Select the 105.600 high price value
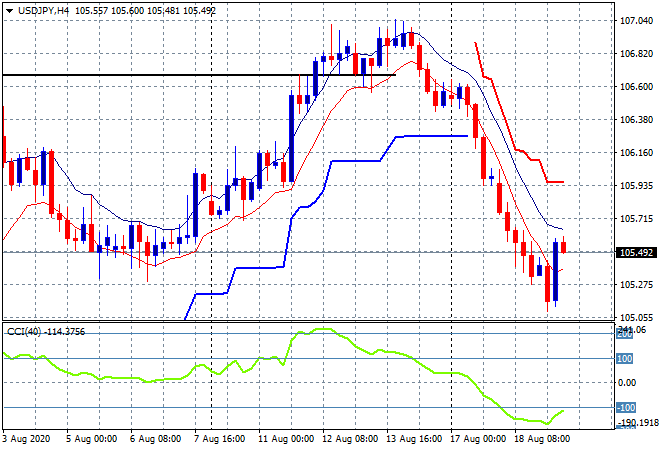The width and height of the screenshot is (660, 450). pos(128,11)
